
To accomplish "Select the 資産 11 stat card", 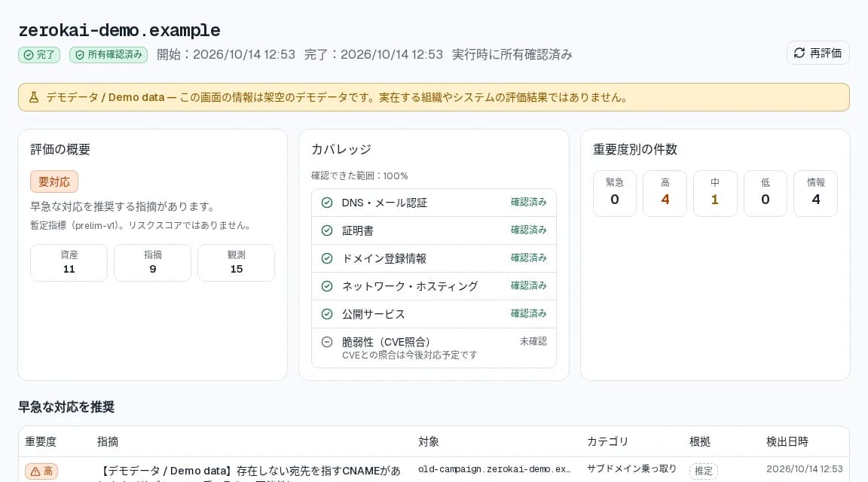I will [69, 262].
